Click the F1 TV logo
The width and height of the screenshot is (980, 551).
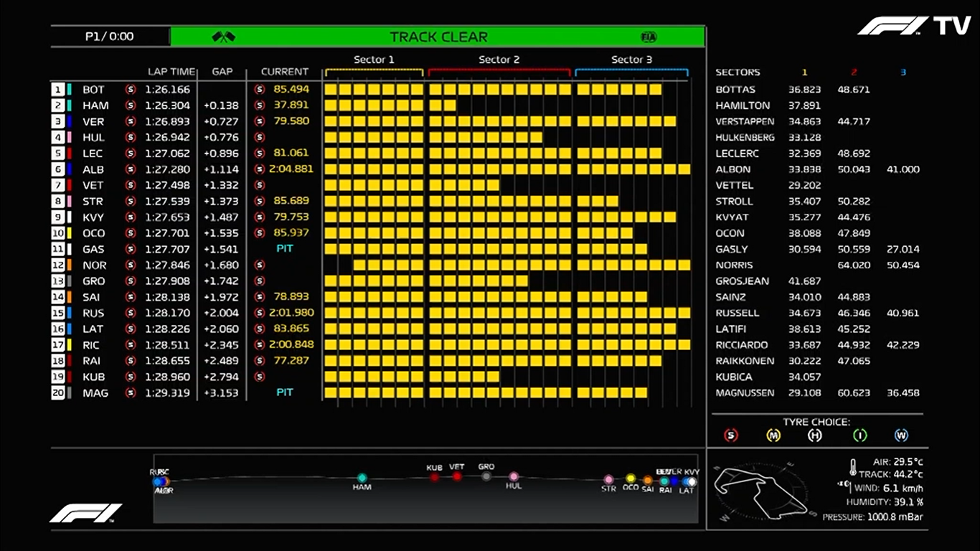pos(913,27)
